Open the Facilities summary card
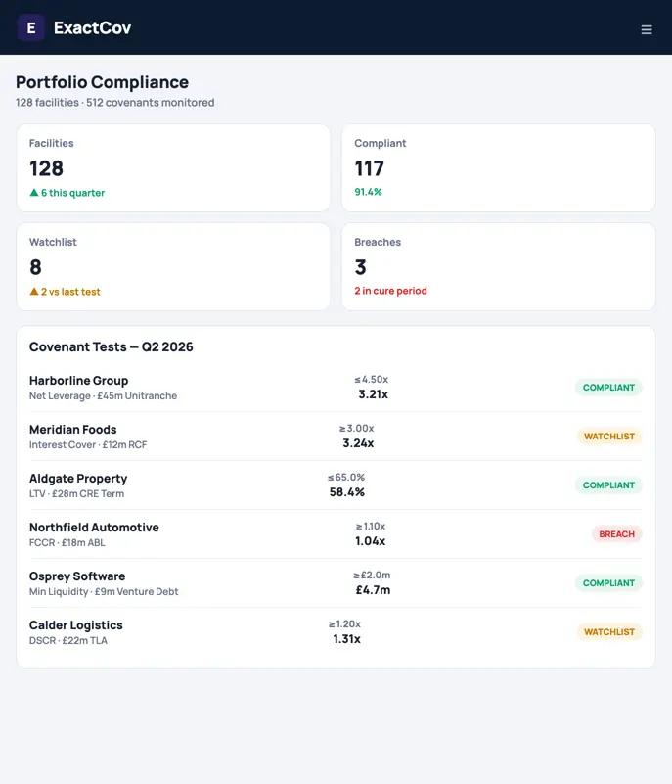The height and width of the screenshot is (784, 672). 173,168
